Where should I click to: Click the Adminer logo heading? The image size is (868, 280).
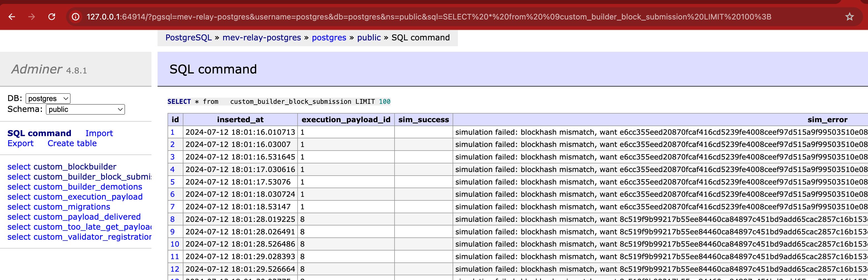pos(37,69)
